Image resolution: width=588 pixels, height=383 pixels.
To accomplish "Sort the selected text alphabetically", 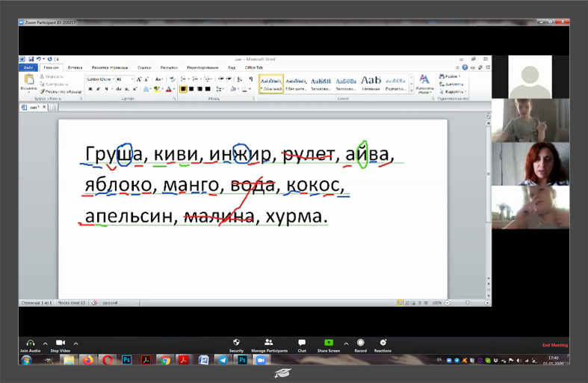I will coord(240,79).
